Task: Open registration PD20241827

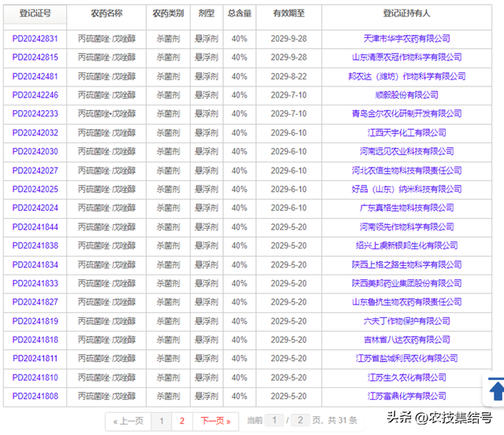Action: (x=35, y=302)
